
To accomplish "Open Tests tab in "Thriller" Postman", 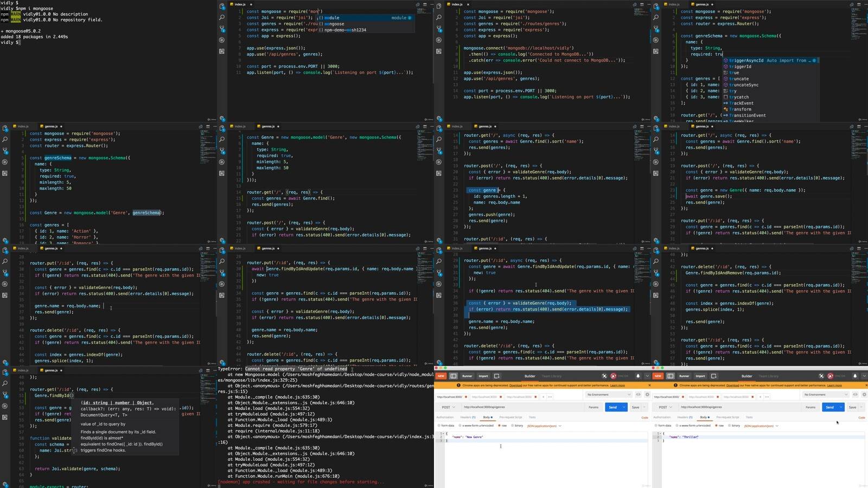I will [749, 418].
